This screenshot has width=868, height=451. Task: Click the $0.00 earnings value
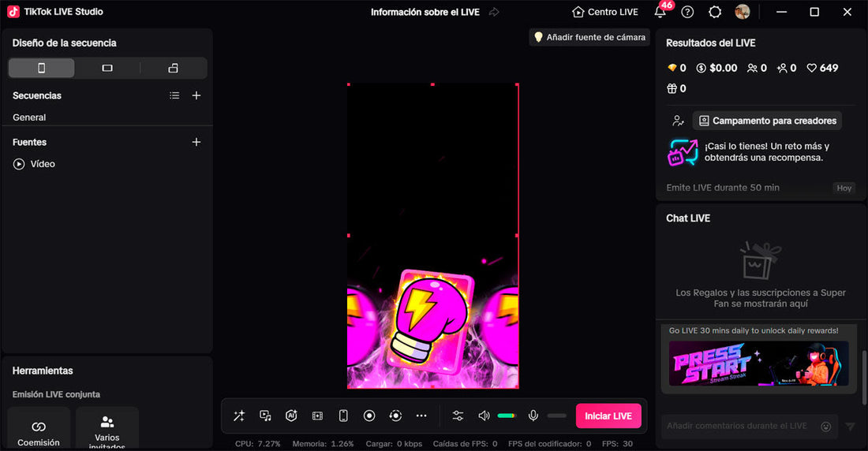click(x=723, y=68)
